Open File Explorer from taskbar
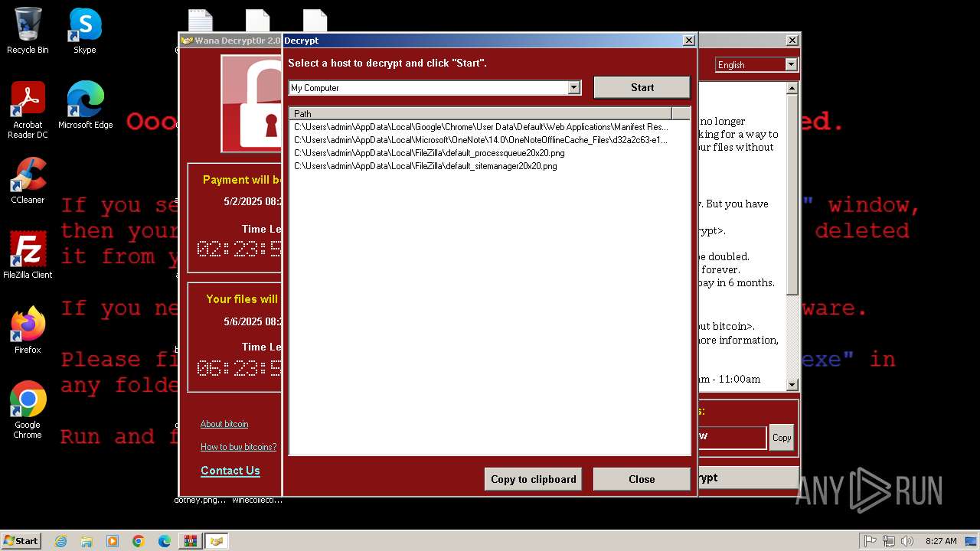980x551 pixels. [87, 541]
